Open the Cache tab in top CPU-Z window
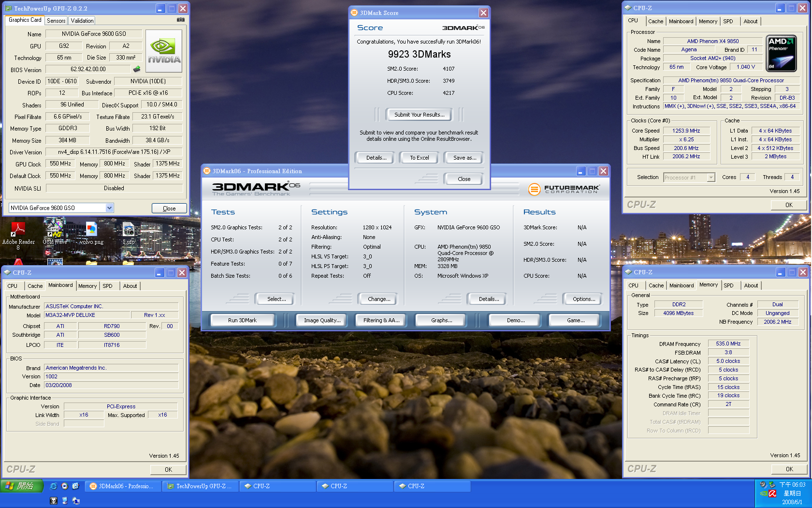This screenshot has width=812, height=508. click(x=655, y=21)
